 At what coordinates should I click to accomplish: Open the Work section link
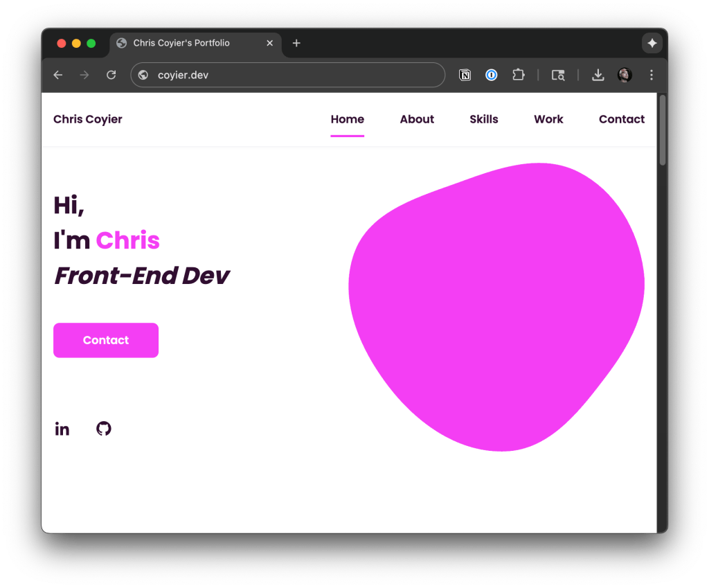click(548, 119)
